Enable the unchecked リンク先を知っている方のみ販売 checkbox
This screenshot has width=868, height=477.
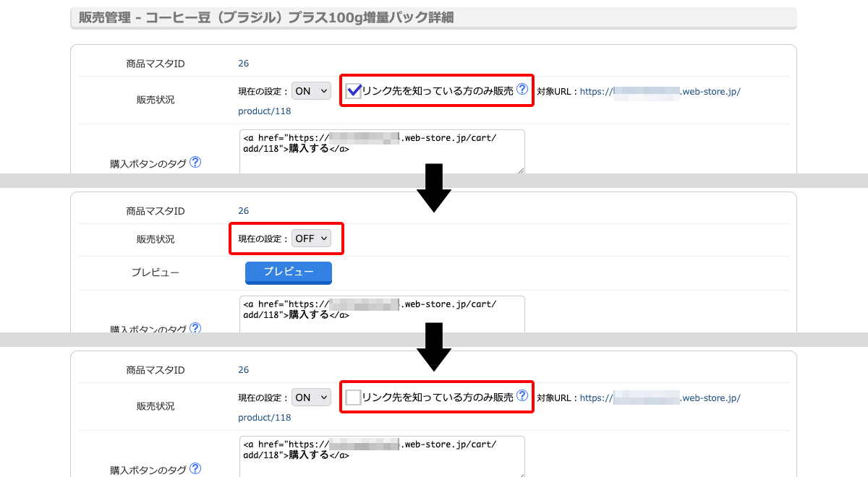coord(354,397)
